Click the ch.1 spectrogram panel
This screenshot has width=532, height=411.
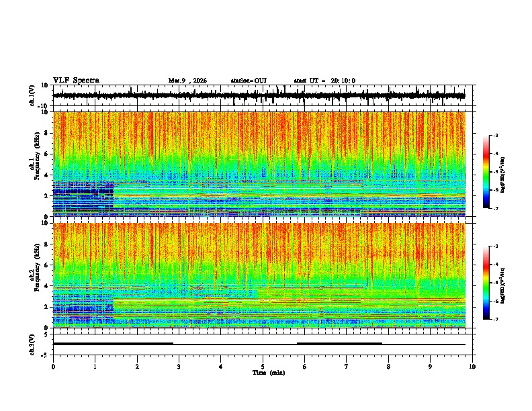pyautogui.click(x=259, y=164)
